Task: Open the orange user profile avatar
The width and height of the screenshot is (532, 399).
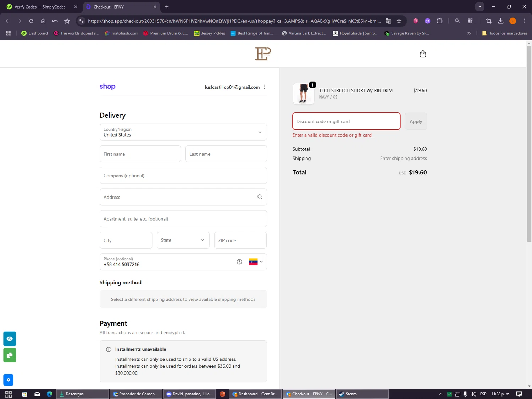Action: click(x=512, y=21)
